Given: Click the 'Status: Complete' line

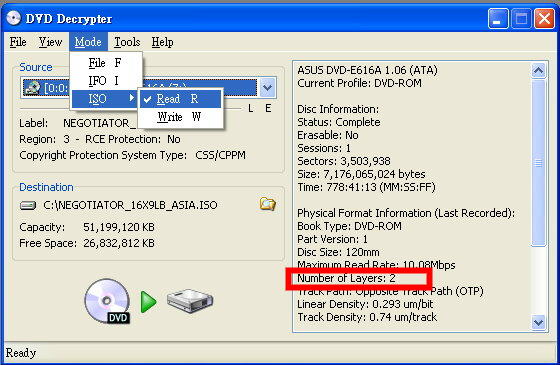Looking at the screenshot, I should [339, 122].
